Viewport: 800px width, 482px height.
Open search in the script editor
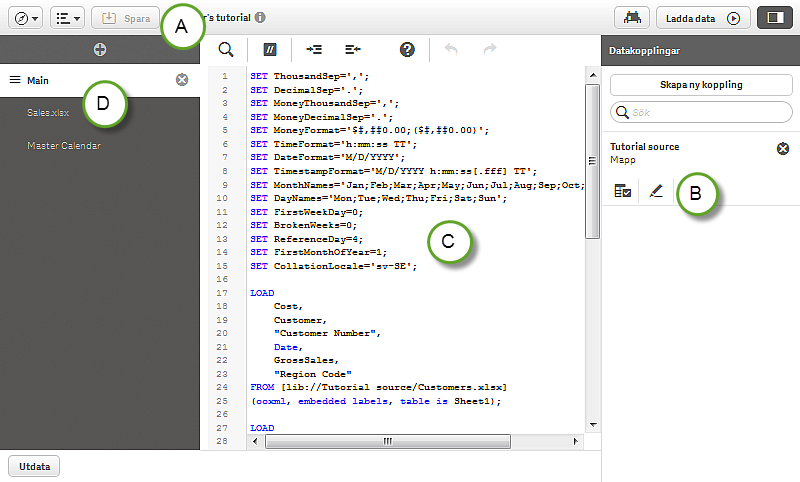point(226,49)
